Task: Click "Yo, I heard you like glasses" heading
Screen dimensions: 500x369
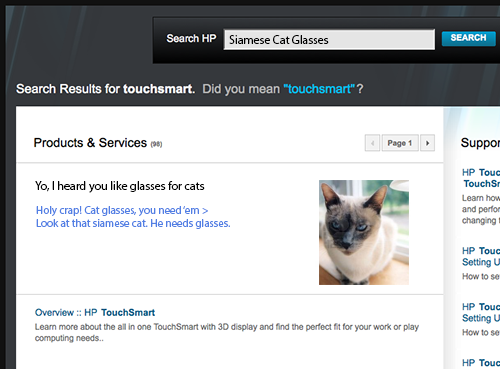Action: [120, 186]
